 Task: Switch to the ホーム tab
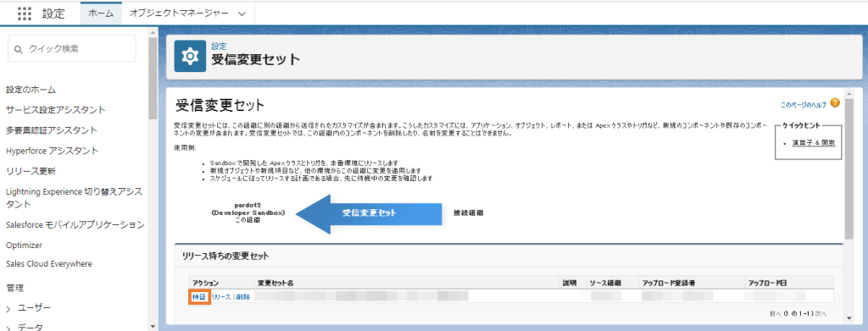101,14
